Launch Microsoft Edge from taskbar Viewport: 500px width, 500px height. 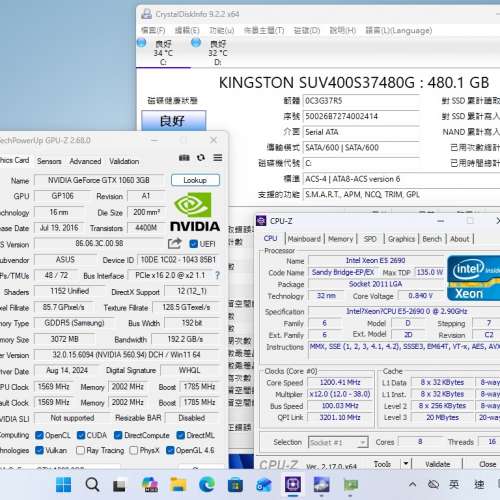pyautogui.click(x=207, y=485)
